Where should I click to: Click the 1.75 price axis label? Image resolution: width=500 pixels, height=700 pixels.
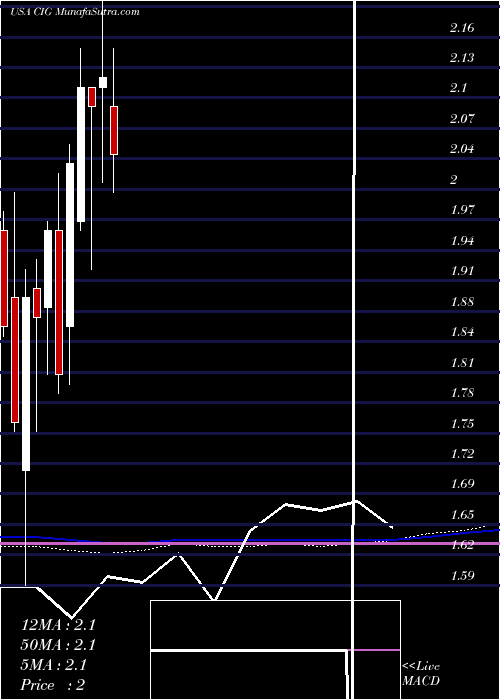(x=462, y=424)
